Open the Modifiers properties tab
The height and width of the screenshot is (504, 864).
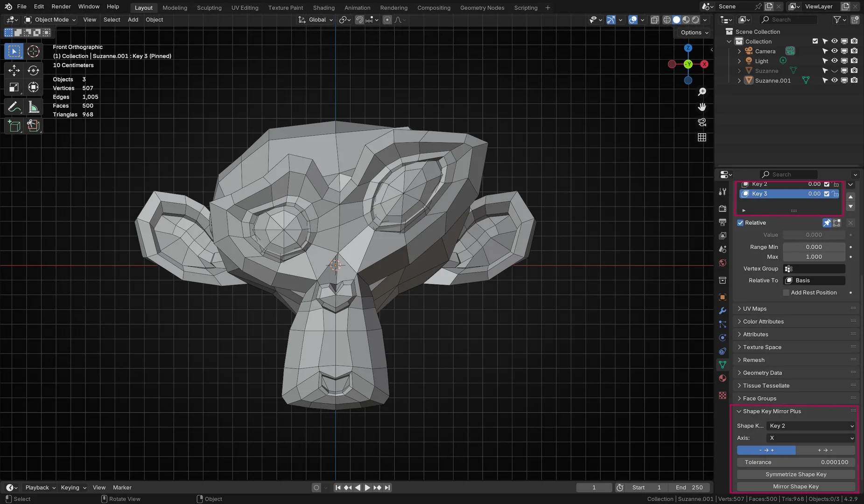(723, 311)
